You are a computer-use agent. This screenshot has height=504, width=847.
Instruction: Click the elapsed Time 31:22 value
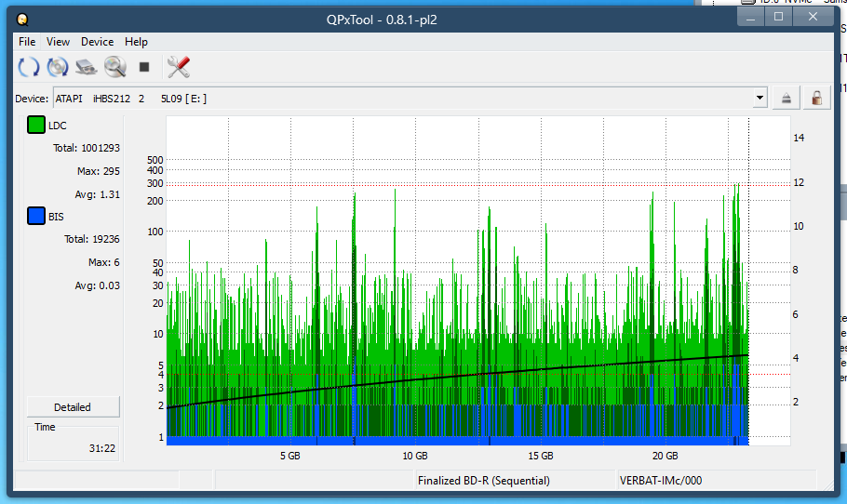pyautogui.click(x=102, y=448)
